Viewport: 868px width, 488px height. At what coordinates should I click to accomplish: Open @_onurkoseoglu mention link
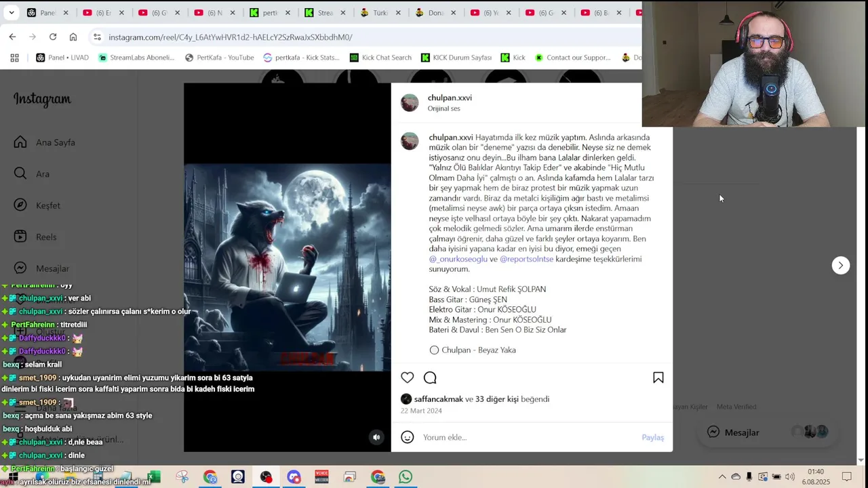tap(458, 259)
